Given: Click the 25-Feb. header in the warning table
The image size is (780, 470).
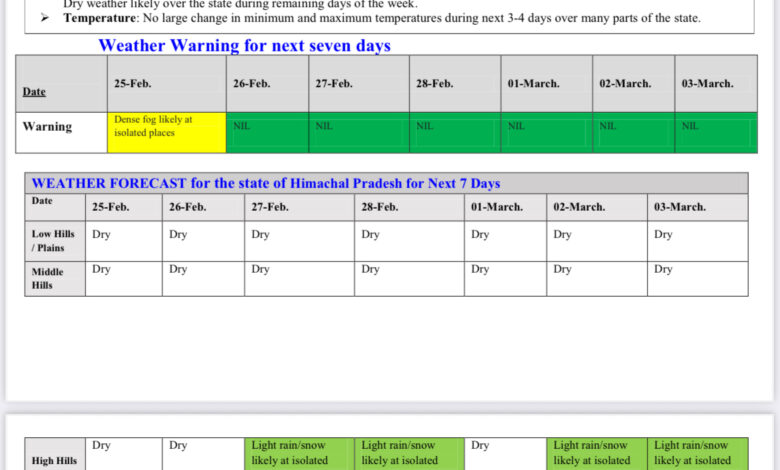Looking at the screenshot, I should [133, 84].
